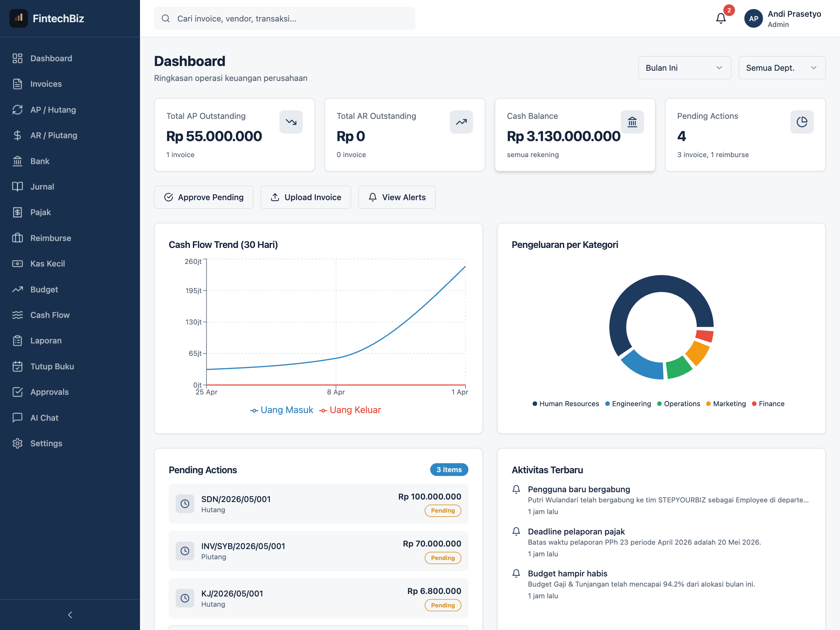Toggle Uang Masuk legend in chart
This screenshot has height=630, width=840.
tap(281, 410)
